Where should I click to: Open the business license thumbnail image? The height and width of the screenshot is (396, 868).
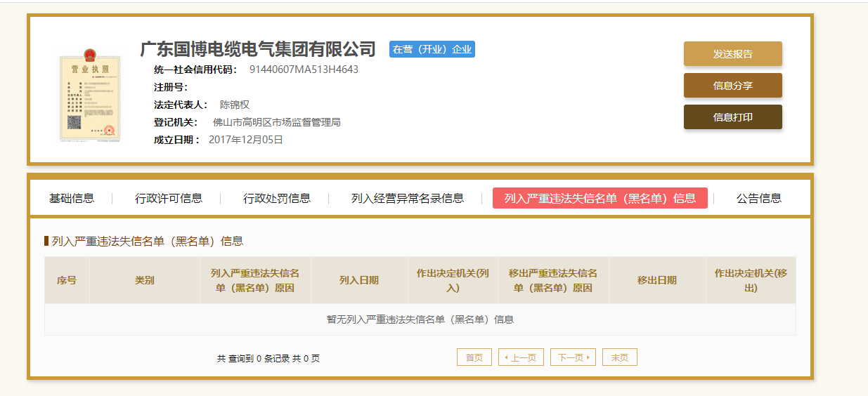coord(90,94)
